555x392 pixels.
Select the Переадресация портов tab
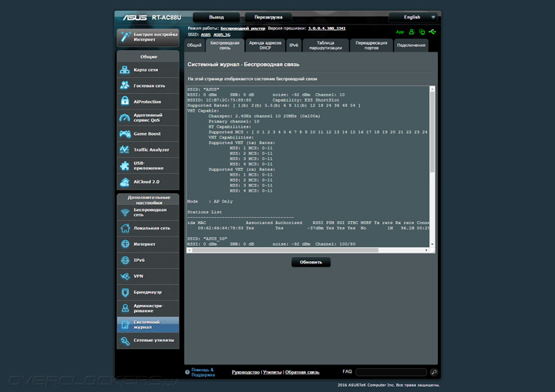pyautogui.click(x=372, y=45)
